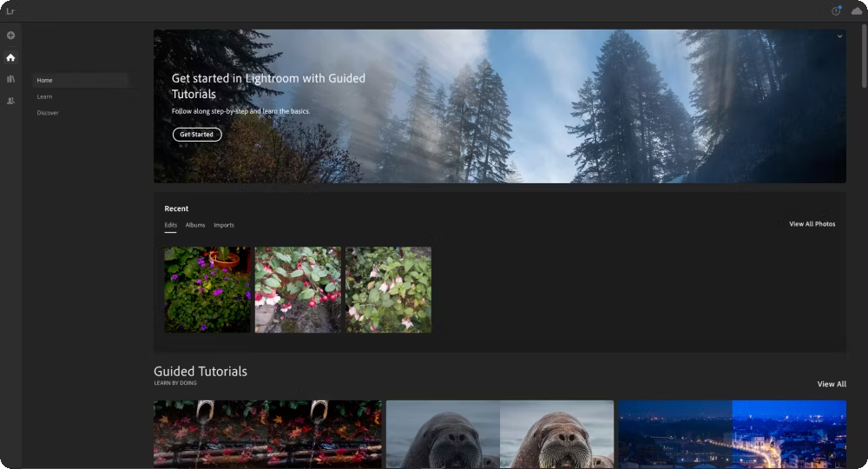Open the autumn leaves fountain tutorial
Image resolution: width=868 pixels, height=469 pixels.
(x=267, y=434)
